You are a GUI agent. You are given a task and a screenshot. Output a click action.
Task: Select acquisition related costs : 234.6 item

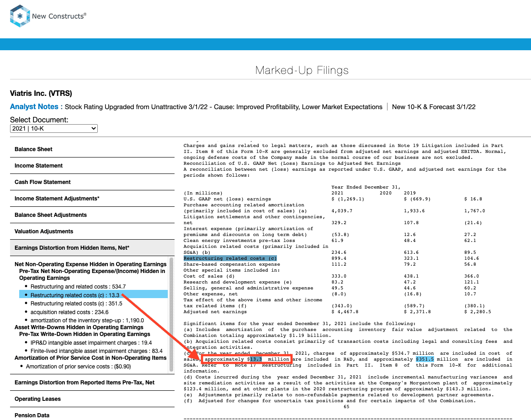coord(69,312)
